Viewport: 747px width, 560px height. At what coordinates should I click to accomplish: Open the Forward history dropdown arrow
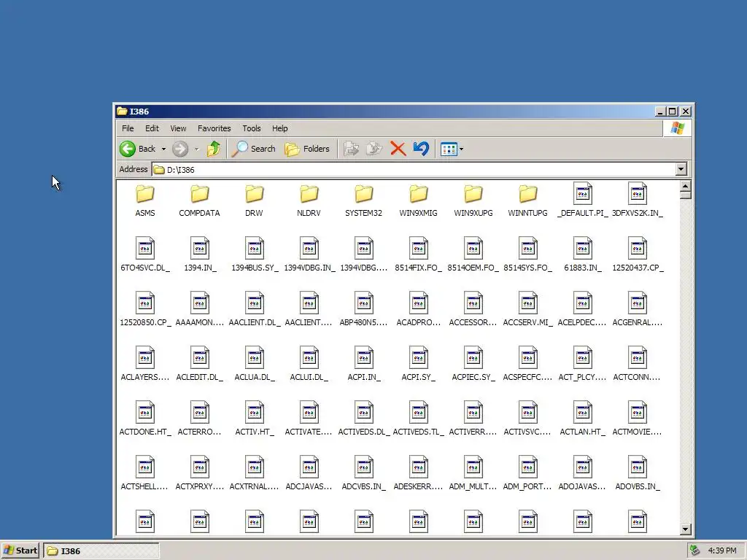(x=196, y=149)
